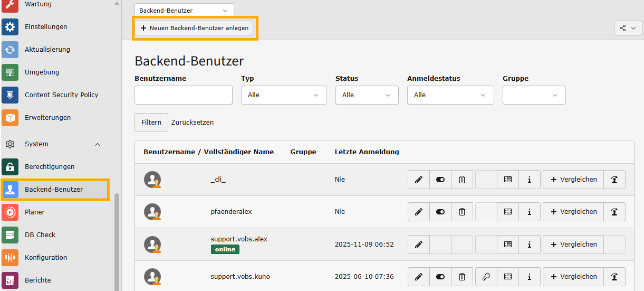Toggle the pfaenderalex user's enabled state
Image resolution: width=644 pixels, height=291 pixels.
pos(440,212)
